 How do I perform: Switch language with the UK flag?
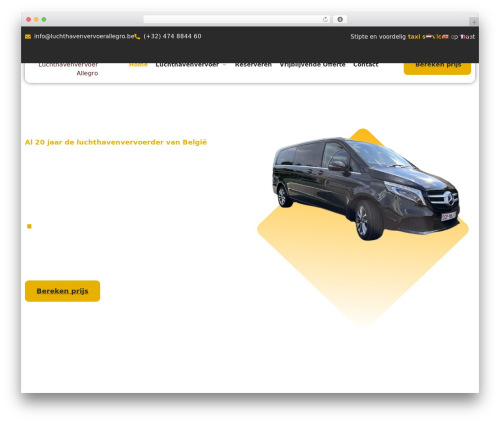(445, 37)
